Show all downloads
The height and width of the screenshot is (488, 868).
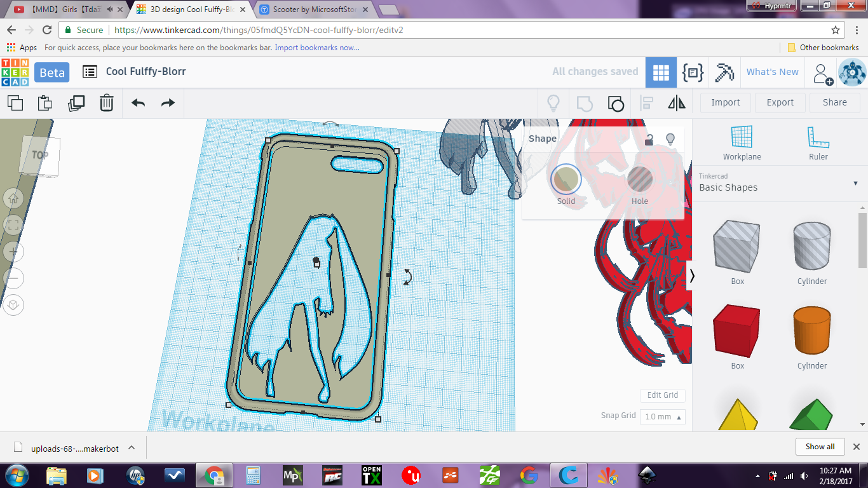(x=820, y=447)
